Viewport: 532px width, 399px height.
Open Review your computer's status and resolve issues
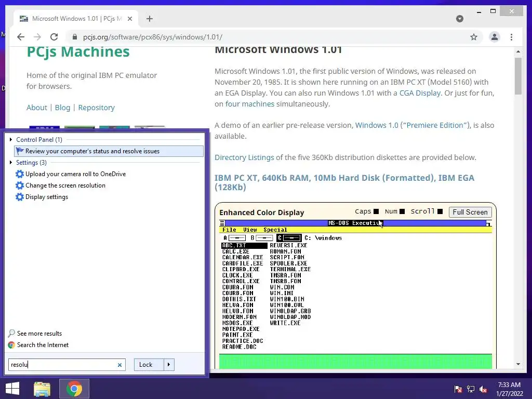pos(109,151)
